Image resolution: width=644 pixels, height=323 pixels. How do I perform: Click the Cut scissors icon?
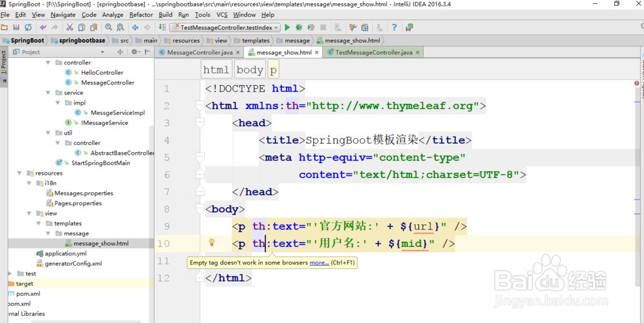(x=70, y=28)
